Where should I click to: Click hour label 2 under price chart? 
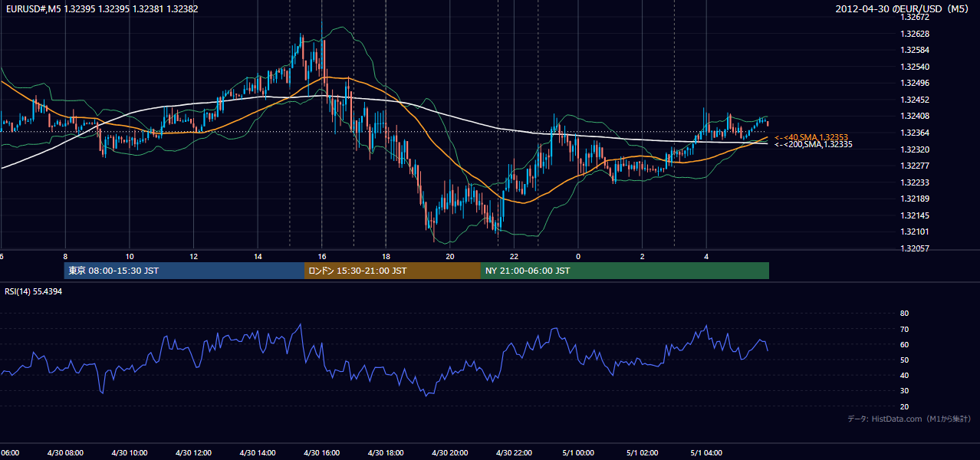coord(642,256)
